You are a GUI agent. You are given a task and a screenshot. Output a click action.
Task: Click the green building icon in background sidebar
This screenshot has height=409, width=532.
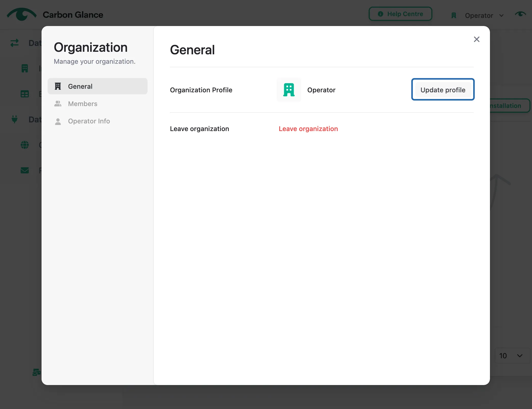coord(25,68)
